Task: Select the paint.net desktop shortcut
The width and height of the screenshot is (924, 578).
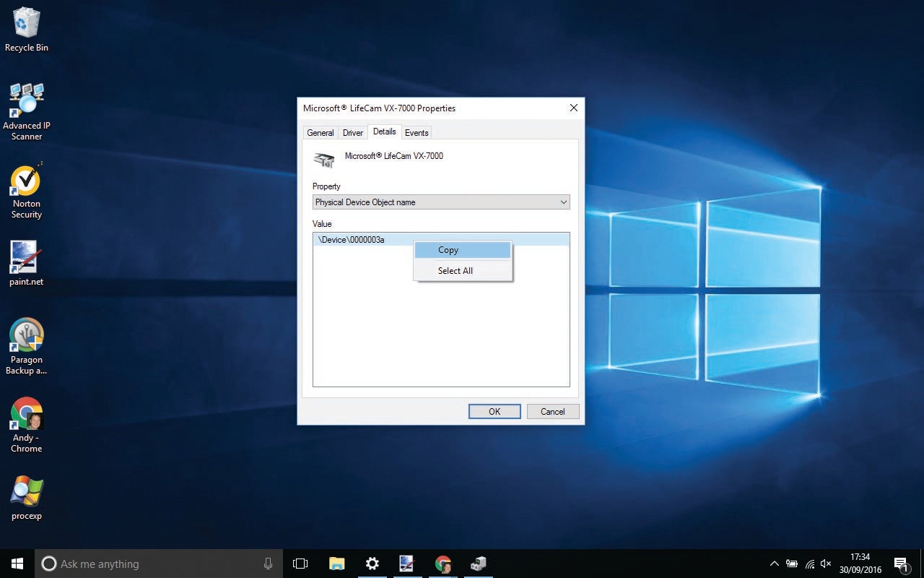Action: 27,264
